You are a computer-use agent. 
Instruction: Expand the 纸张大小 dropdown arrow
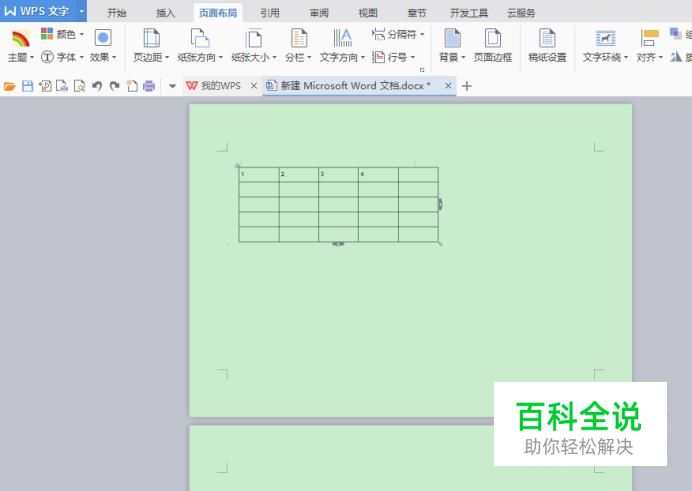(275, 57)
